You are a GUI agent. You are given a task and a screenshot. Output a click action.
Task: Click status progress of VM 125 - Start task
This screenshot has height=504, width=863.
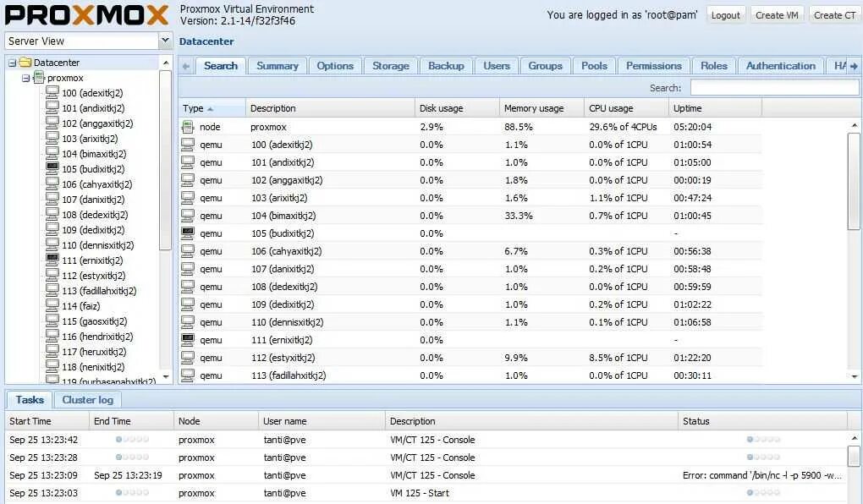pyautogui.click(x=763, y=492)
